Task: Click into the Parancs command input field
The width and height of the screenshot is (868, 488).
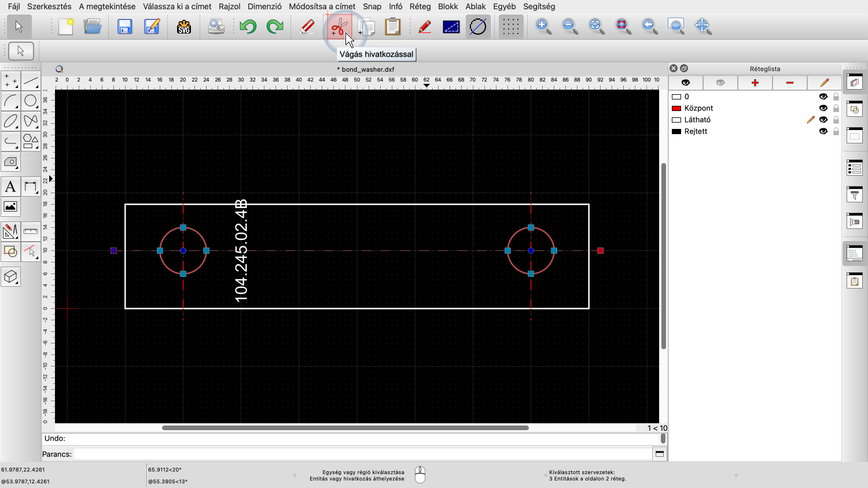Action: (362, 454)
